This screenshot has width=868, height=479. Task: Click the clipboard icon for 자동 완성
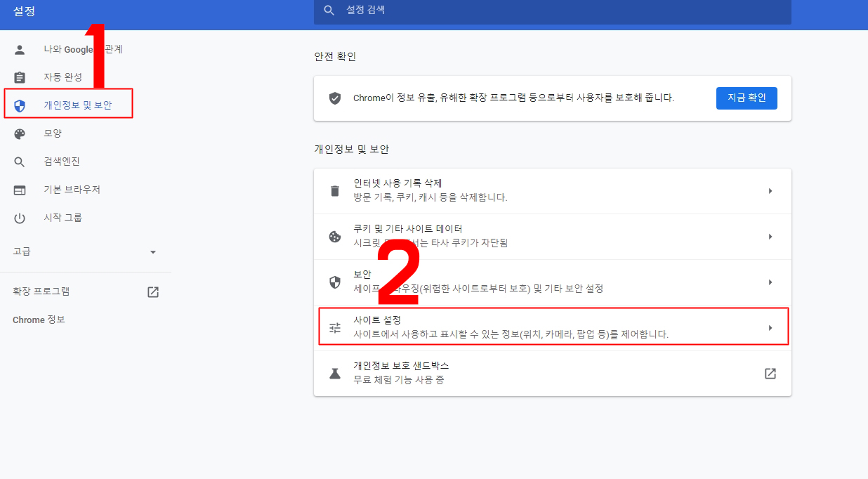click(x=20, y=77)
